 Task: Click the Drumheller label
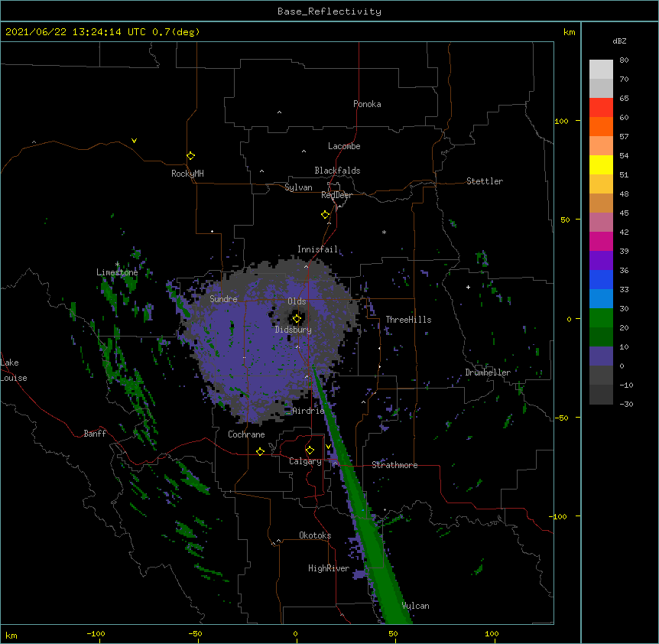tap(488, 372)
